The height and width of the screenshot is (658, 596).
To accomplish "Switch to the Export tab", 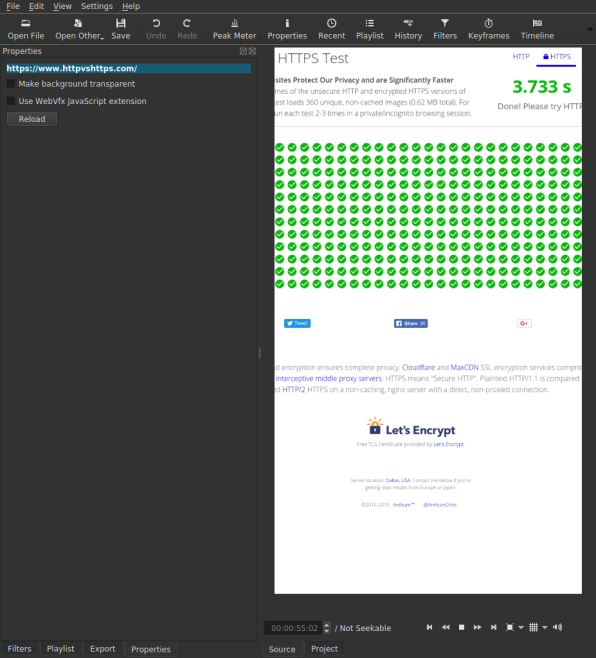I will pyautogui.click(x=102, y=649).
